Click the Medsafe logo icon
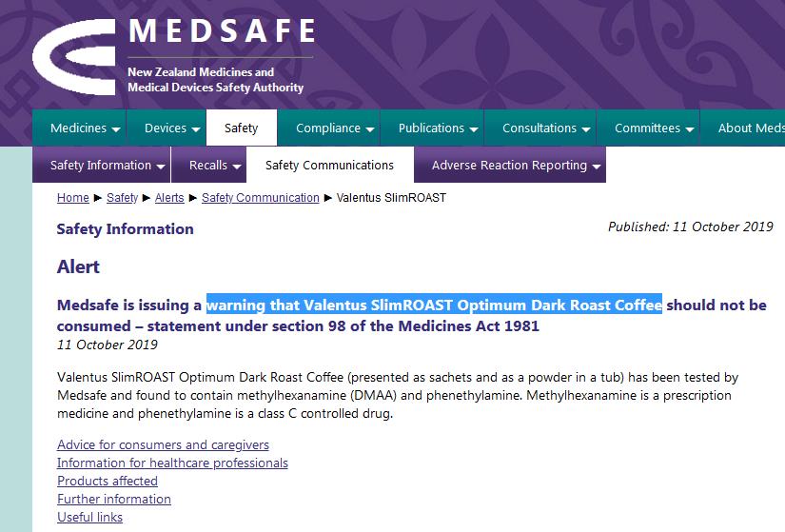The image size is (785, 532). click(74, 57)
